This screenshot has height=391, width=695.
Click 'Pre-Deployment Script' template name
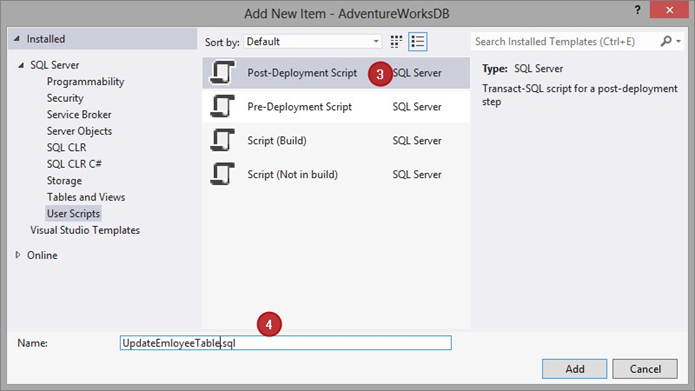299,106
